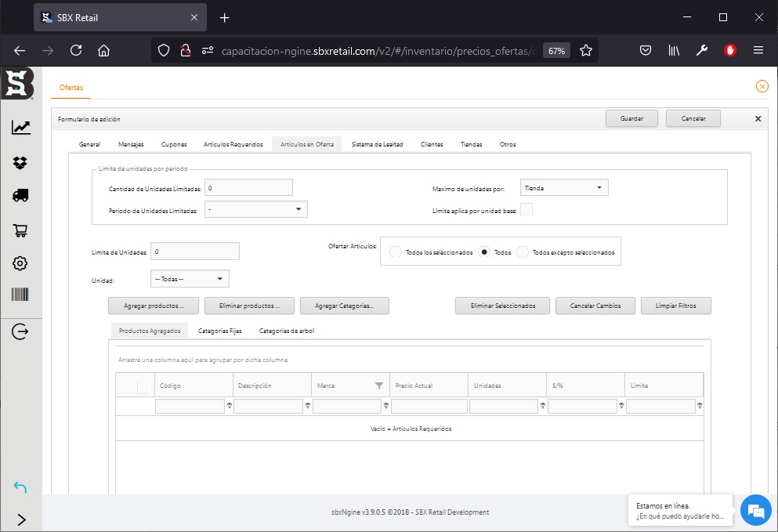Click the 'Cantidad de Unidades Limitadas' input field
This screenshot has height=532, width=778.
pos(248,188)
